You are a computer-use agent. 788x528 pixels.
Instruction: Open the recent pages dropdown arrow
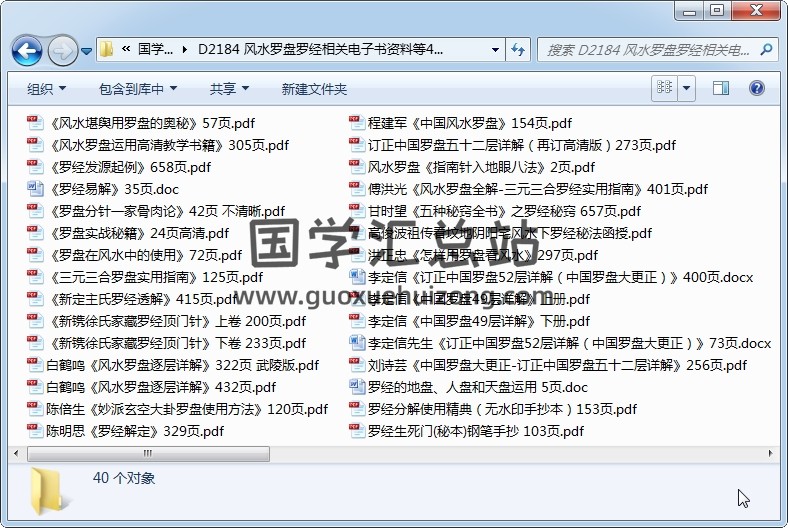tap(86, 51)
